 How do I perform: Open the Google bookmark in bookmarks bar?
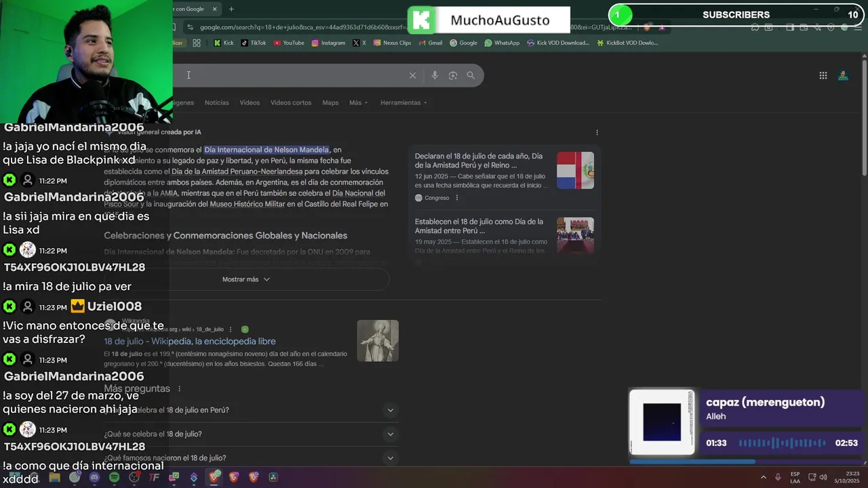[x=463, y=43]
